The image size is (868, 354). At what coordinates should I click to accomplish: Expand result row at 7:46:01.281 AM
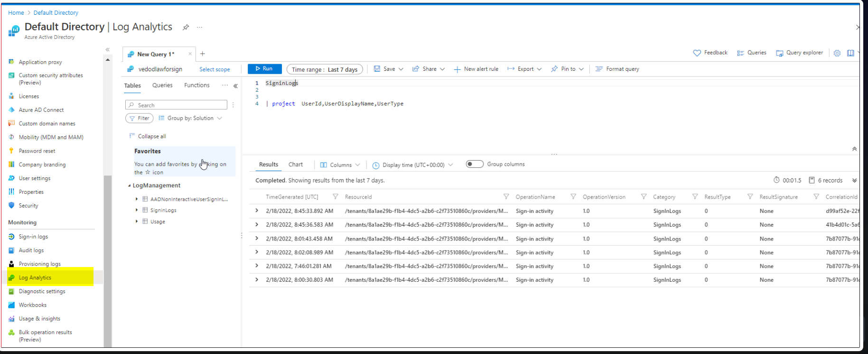[x=257, y=266]
